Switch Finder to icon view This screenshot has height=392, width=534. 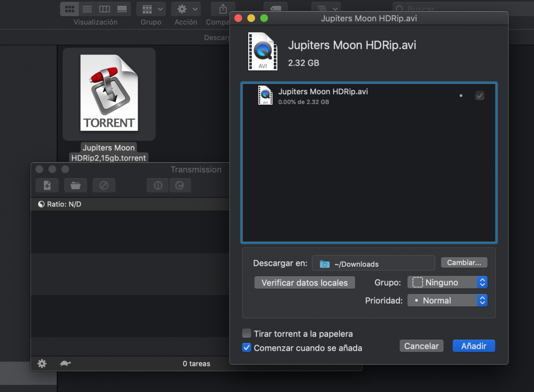tap(69, 9)
